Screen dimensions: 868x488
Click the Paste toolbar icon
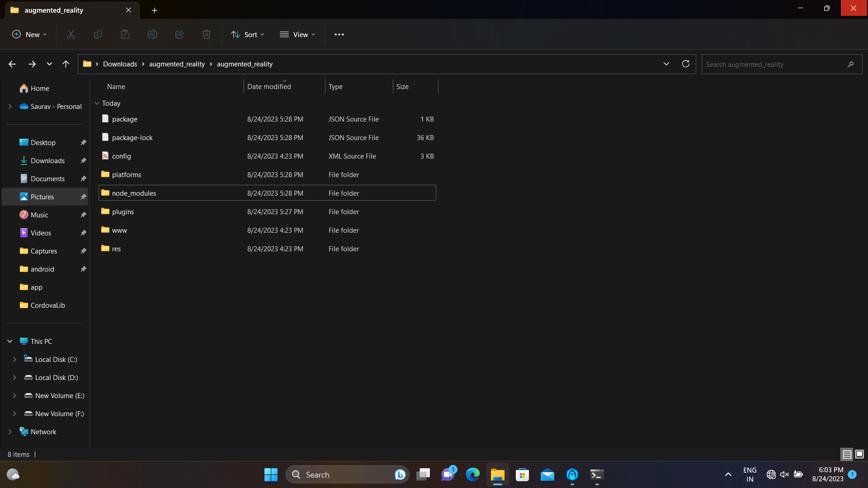coord(125,34)
